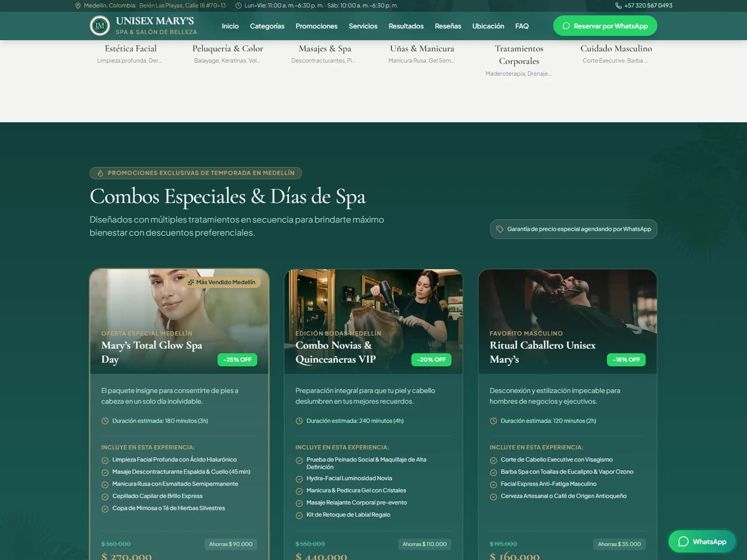Click chat icon in floating WhatsApp button
This screenshot has height=560, width=747.
[684, 541]
